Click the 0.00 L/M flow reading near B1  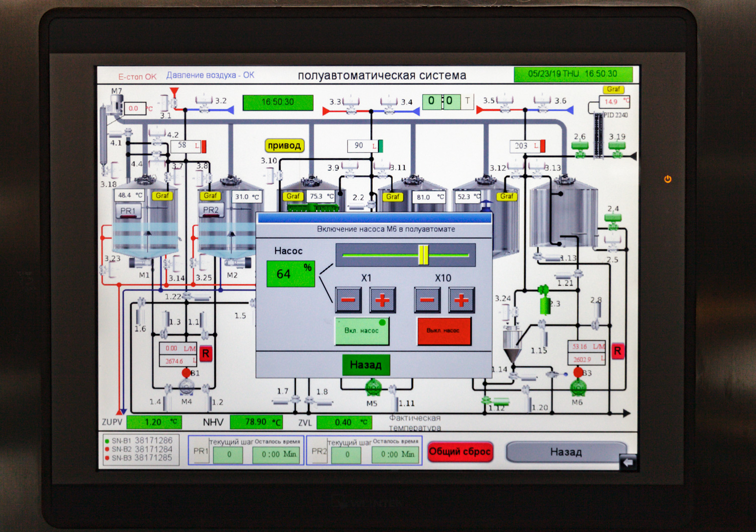point(178,348)
